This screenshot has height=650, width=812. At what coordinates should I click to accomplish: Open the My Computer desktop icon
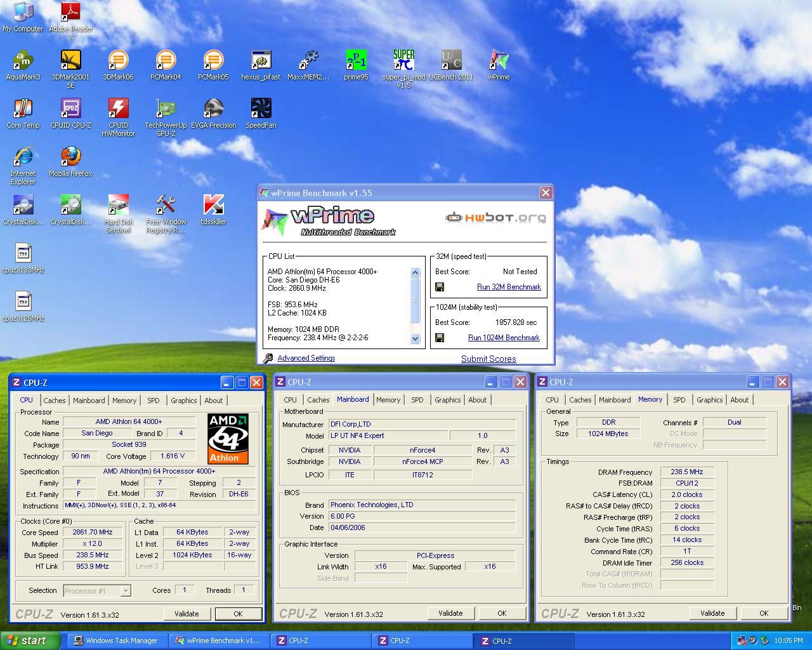tap(23, 16)
